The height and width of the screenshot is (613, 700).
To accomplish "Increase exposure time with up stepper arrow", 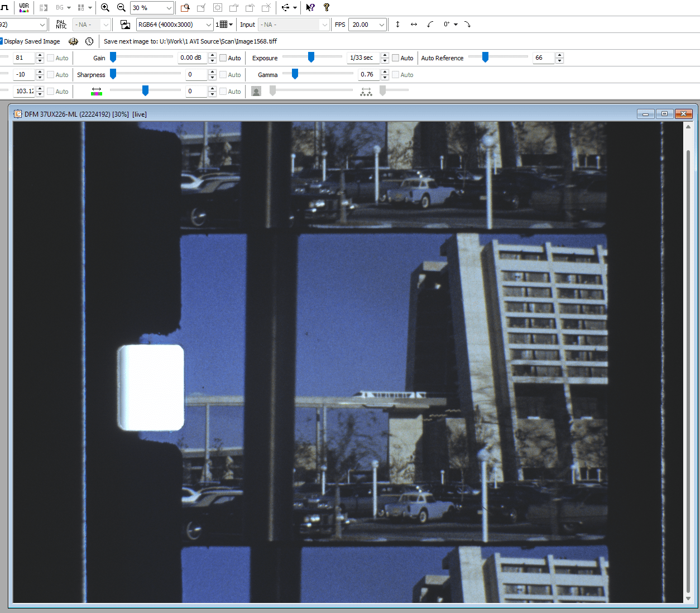I will [x=385, y=55].
